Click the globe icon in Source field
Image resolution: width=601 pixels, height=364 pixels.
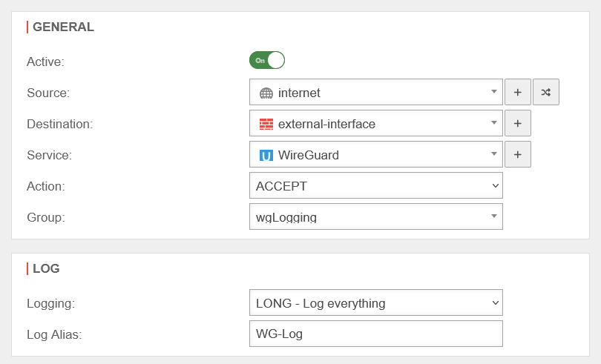click(x=266, y=93)
